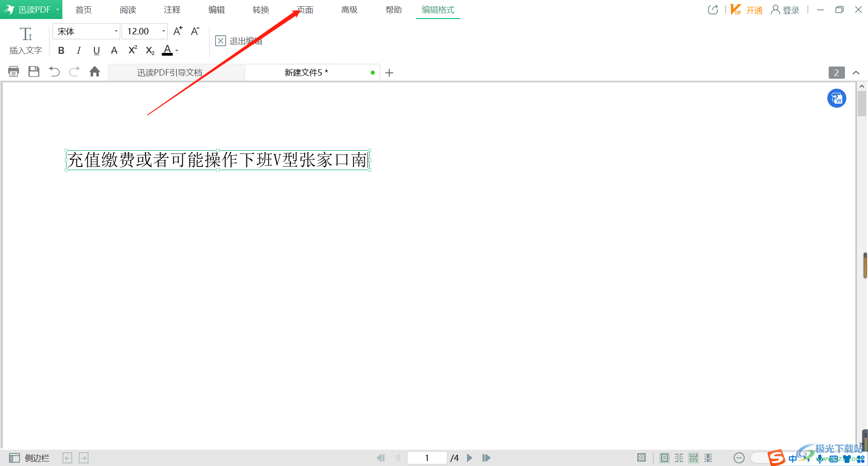Screen dimensions: 868x466
Task: Toggle the Sogou 中 Chinese input mode
Action: (793, 459)
